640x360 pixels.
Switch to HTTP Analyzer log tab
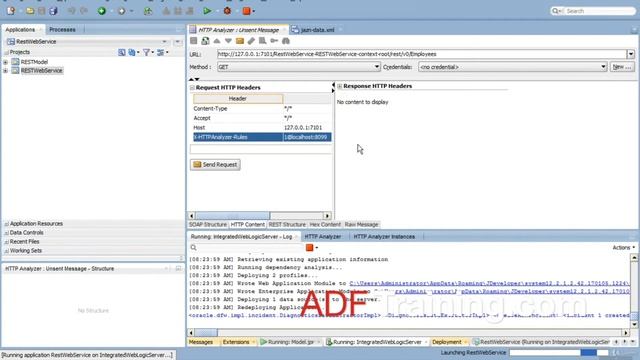pyautogui.click(x=322, y=237)
